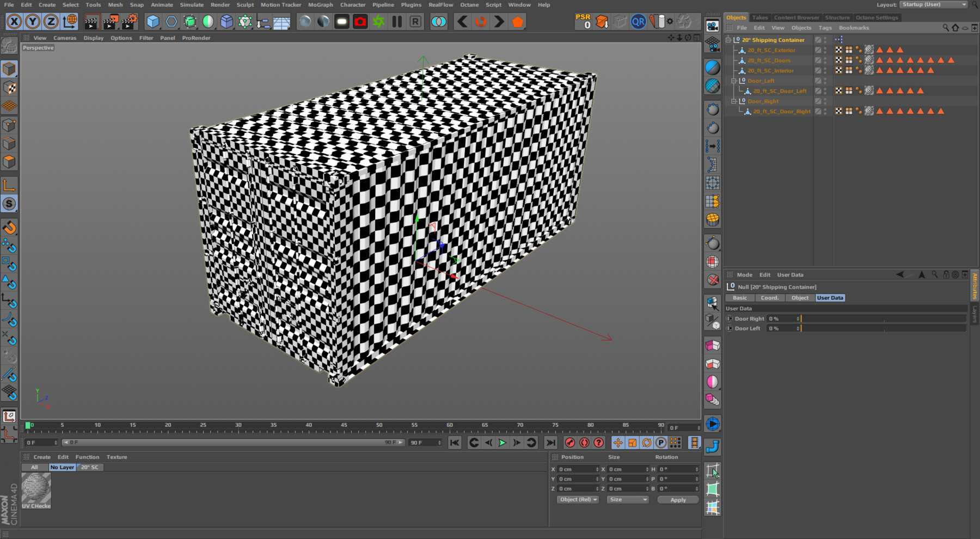This screenshot has height=539, width=980.
Task: Click the Render to Picture Viewer clapperboard
Action: pyautogui.click(x=111, y=22)
